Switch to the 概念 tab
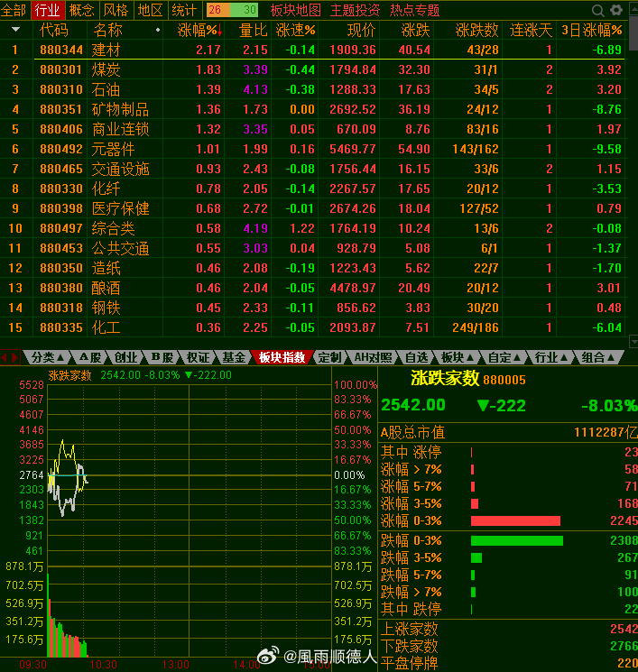638x672 pixels. click(x=81, y=10)
